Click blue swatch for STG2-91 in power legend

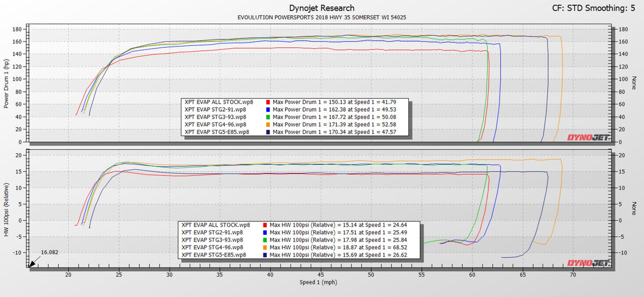pyautogui.click(x=268, y=109)
